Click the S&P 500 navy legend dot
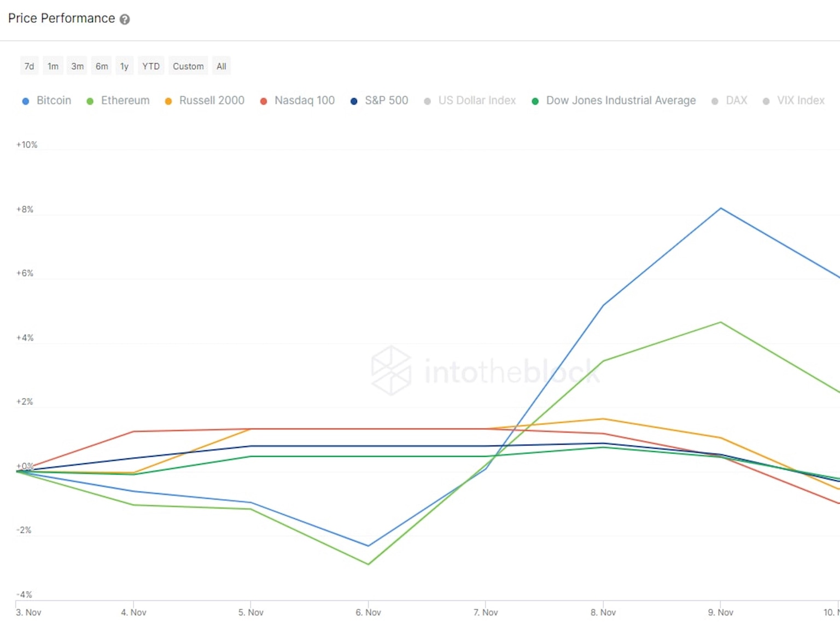 click(x=354, y=101)
